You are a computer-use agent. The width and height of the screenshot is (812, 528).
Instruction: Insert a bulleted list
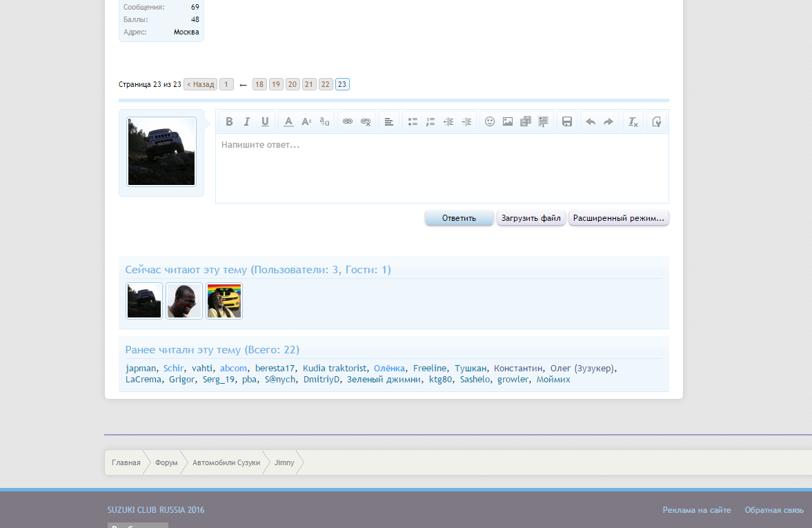pos(413,121)
